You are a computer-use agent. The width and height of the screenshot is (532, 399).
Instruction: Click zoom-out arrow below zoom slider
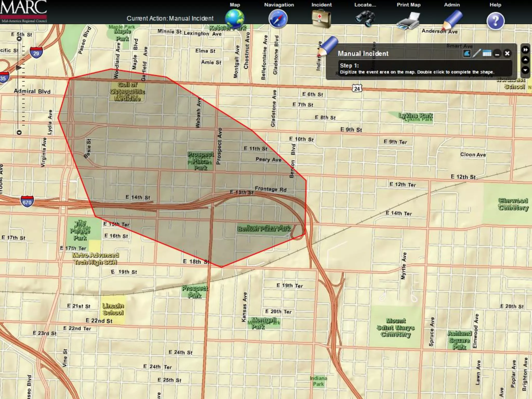click(x=19, y=132)
